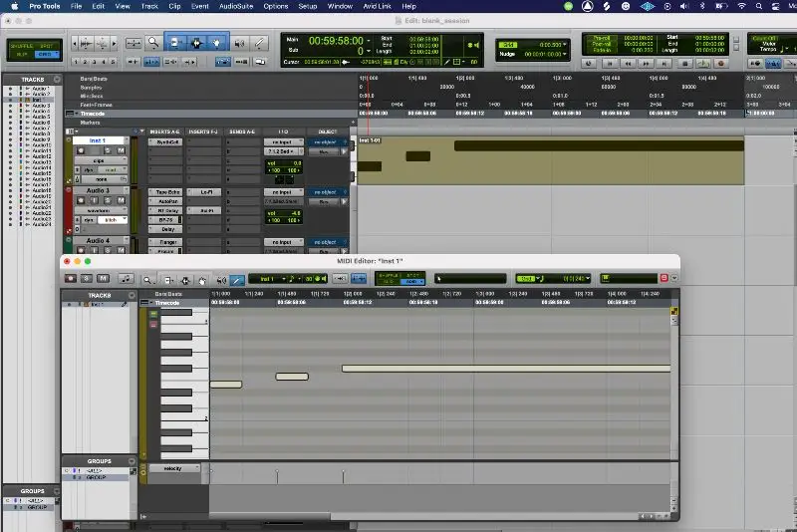Mute the Inst 1 track
The image size is (797, 532).
[x=121, y=150]
